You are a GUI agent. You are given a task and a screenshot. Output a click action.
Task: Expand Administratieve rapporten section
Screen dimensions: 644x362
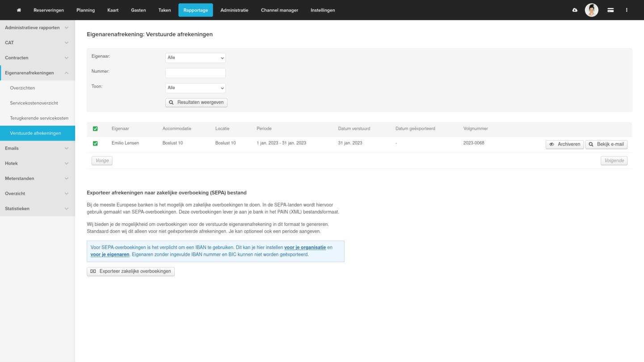tap(37, 28)
